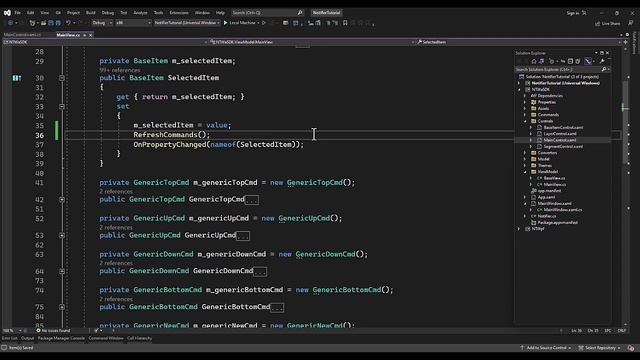Open the x86 platform dropdown
Viewport: 640px width, 360px height.
click(x=133, y=23)
